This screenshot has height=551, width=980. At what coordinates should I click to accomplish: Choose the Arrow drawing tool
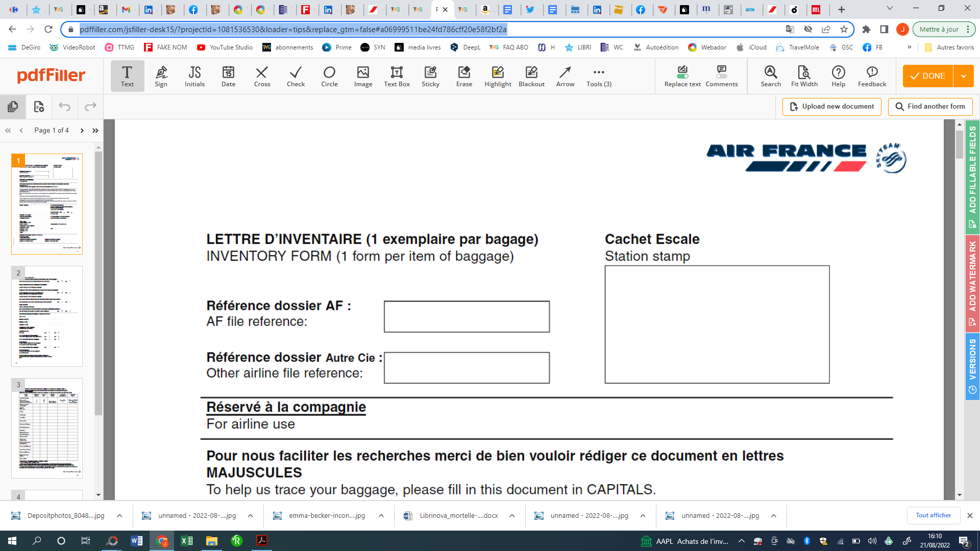(x=565, y=76)
